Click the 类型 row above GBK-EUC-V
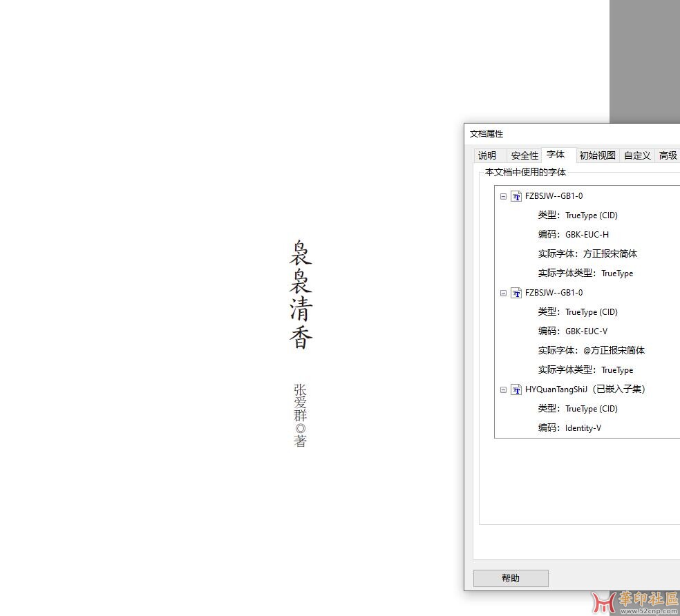The width and height of the screenshot is (680, 616). pyautogui.click(x=578, y=311)
